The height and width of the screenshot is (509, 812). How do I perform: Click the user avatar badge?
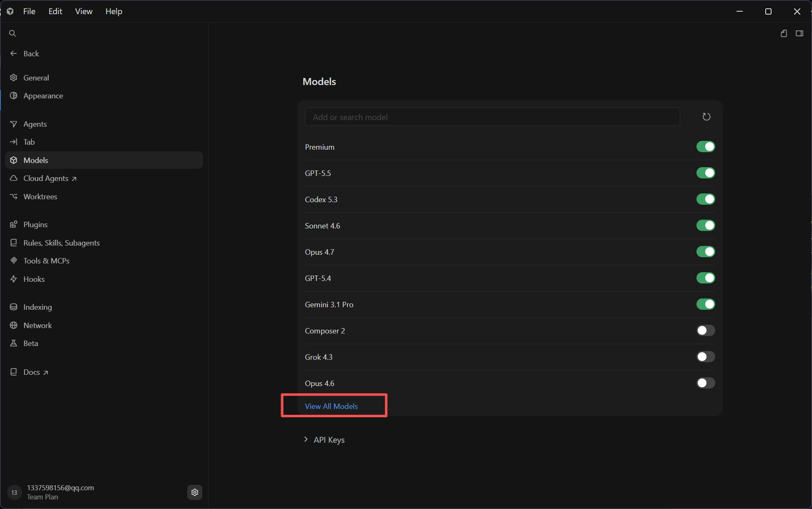coord(15,492)
